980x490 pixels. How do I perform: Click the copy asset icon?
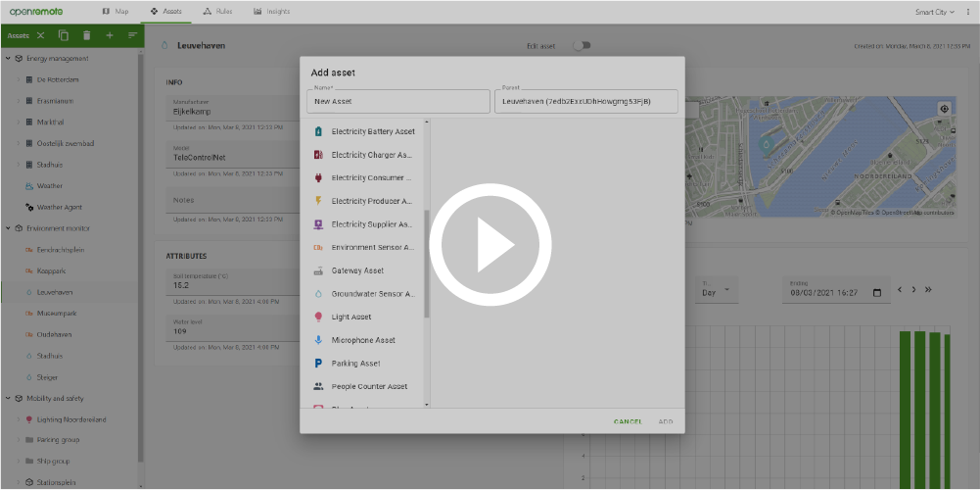click(x=64, y=35)
